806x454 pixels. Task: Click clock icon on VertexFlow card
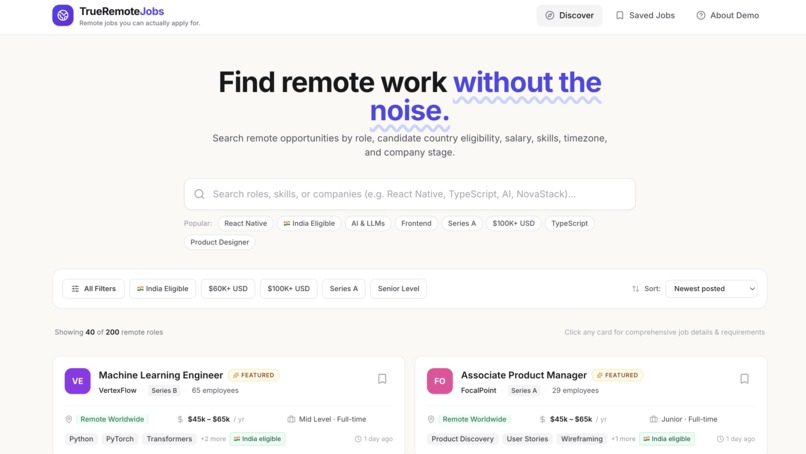pos(358,439)
